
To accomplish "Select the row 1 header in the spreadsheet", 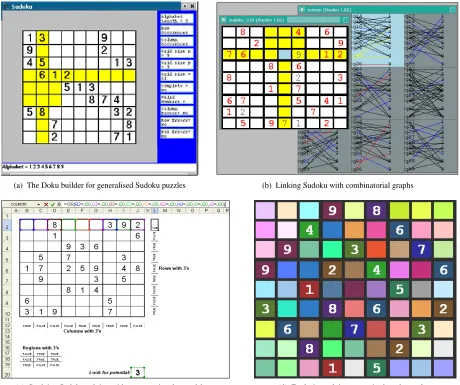I will coord(7,216).
